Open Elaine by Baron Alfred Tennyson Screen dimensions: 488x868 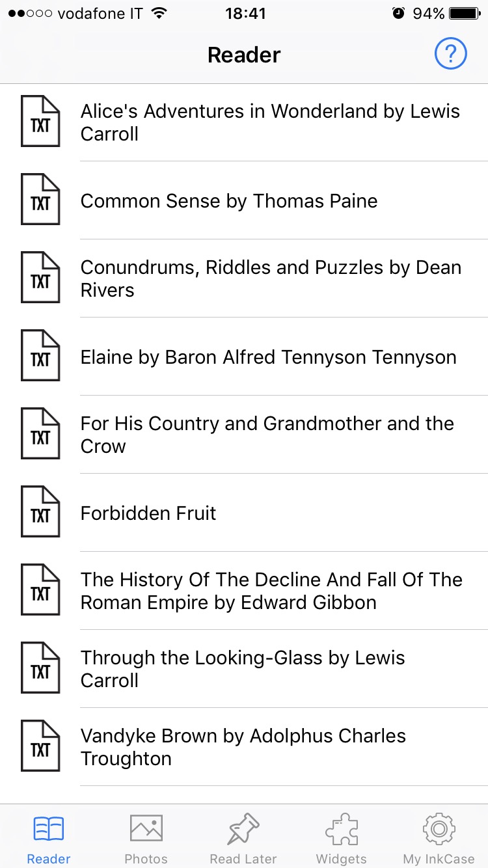(x=268, y=357)
